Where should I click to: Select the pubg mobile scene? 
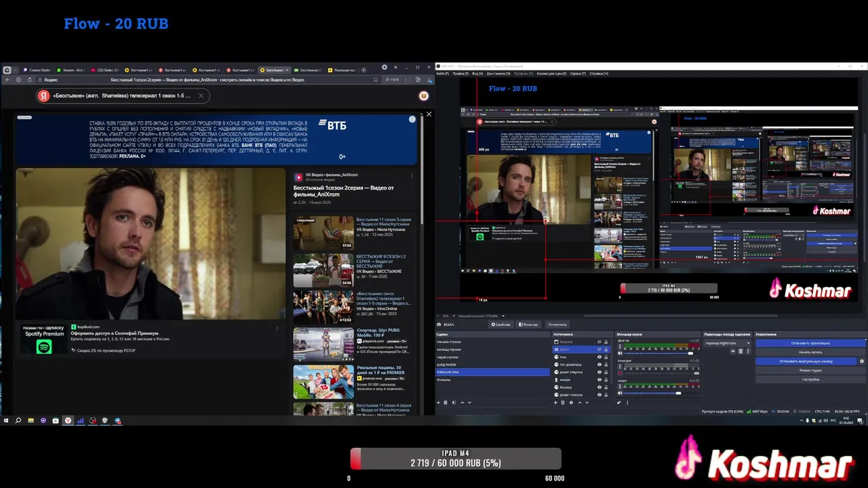(x=492, y=365)
